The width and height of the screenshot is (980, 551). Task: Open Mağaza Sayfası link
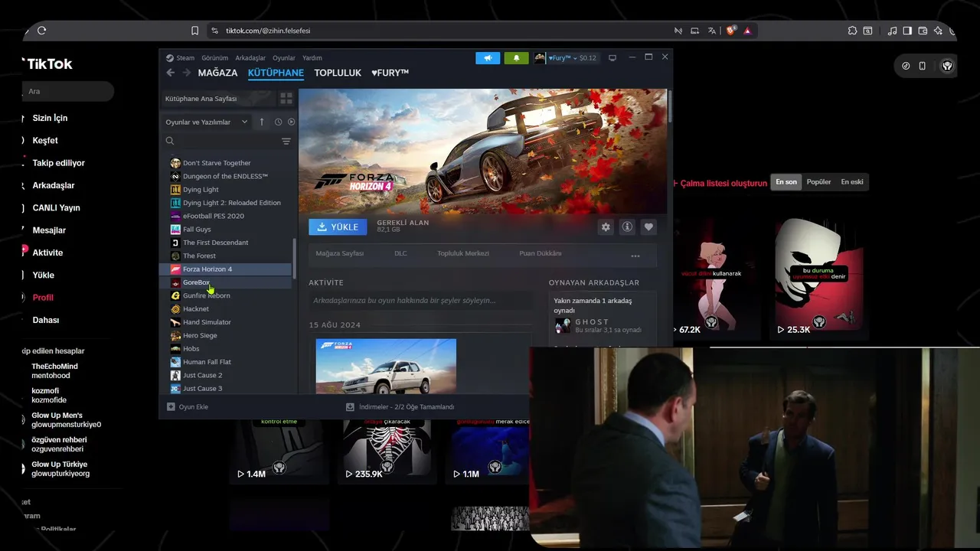[x=340, y=253]
